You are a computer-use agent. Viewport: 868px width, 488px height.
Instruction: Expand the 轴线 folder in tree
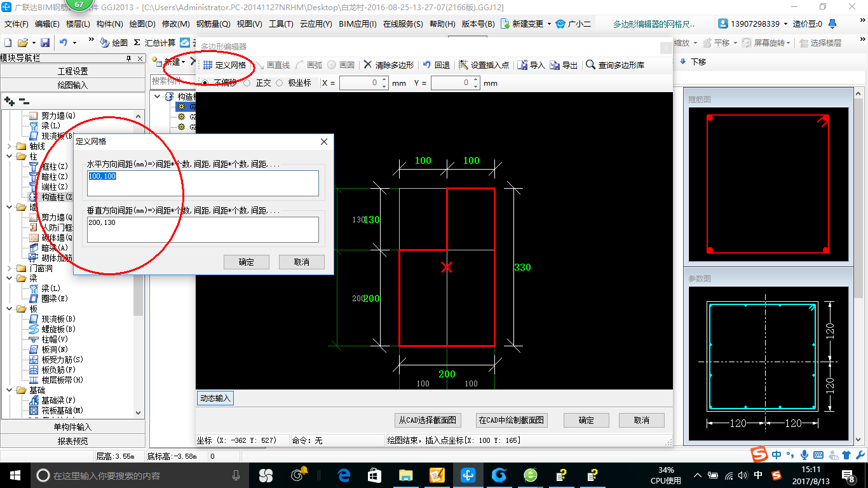[x=9, y=146]
